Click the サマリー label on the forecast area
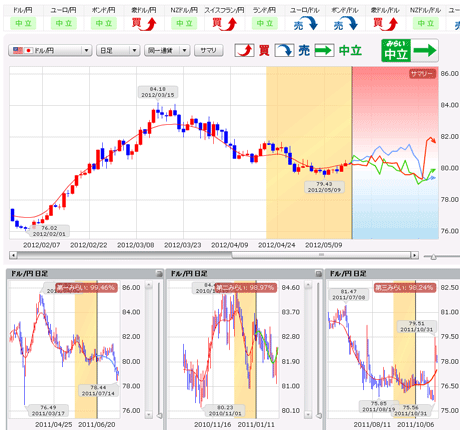This screenshot has height=430, width=460. coord(422,74)
